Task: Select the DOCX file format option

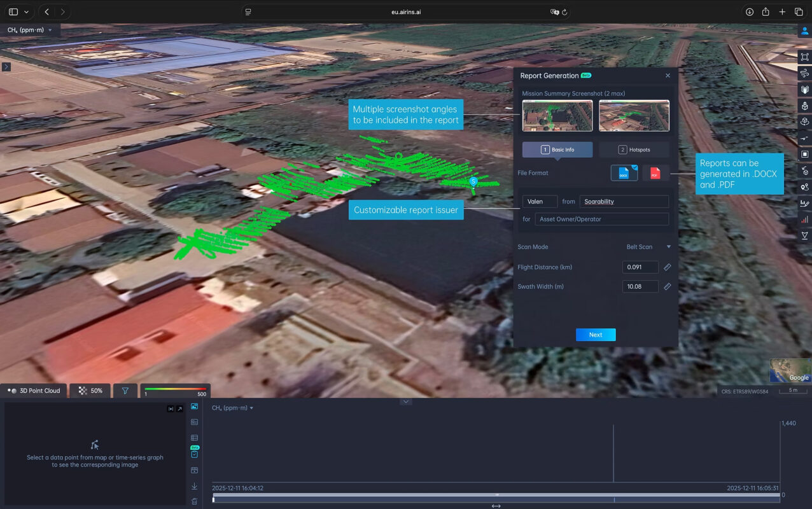Action: click(624, 173)
